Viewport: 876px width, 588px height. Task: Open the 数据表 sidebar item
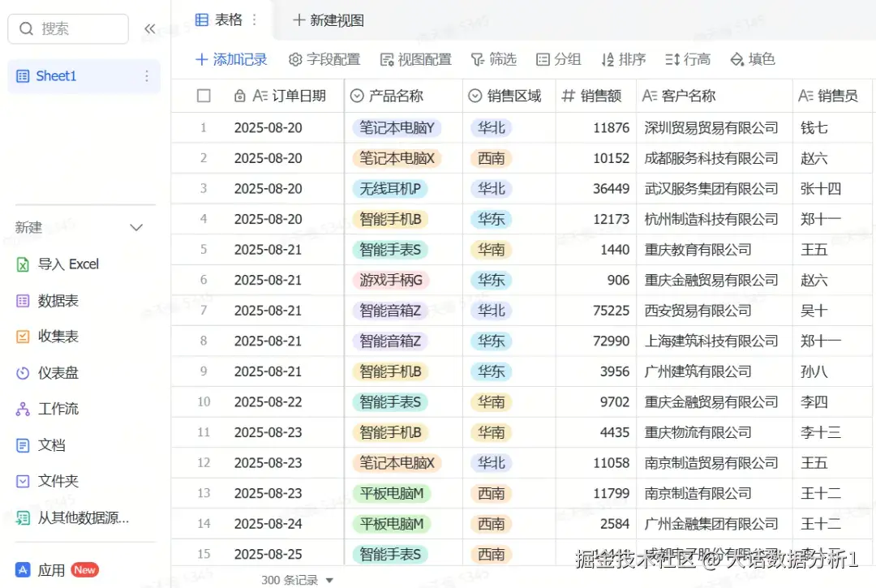click(59, 300)
